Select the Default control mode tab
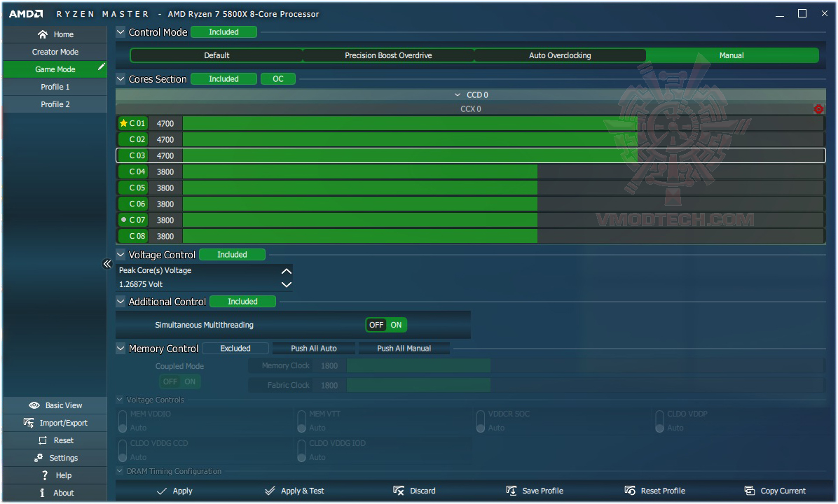This screenshot has height=504, width=838. tap(217, 55)
